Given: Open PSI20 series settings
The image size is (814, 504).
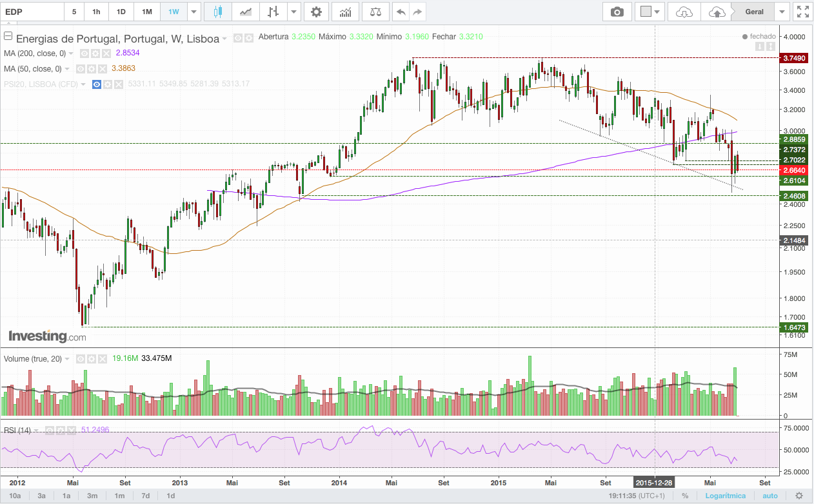Looking at the screenshot, I should tap(108, 84).
